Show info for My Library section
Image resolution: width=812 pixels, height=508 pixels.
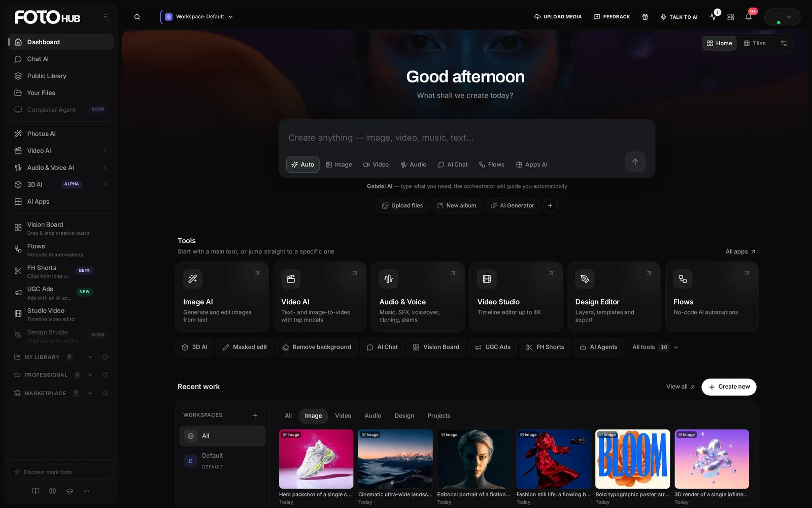[x=105, y=357]
